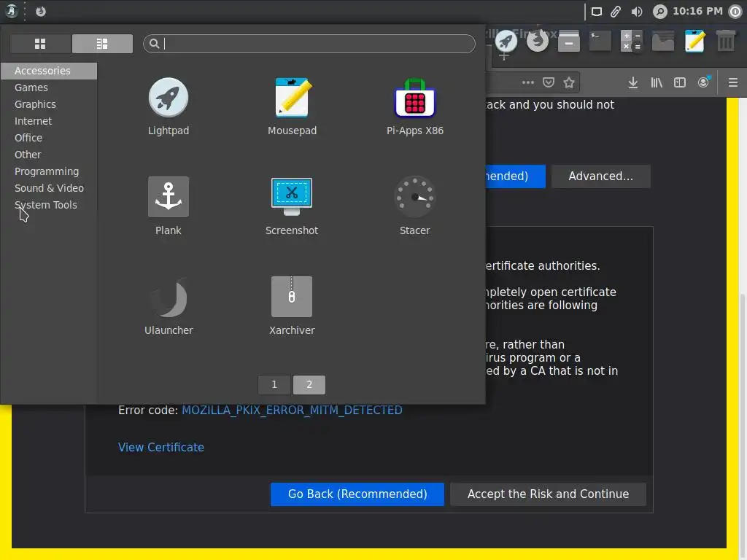The width and height of the screenshot is (747, 560).
Task: Launch the Xarchiver archive manager
Action: point(292,306)
